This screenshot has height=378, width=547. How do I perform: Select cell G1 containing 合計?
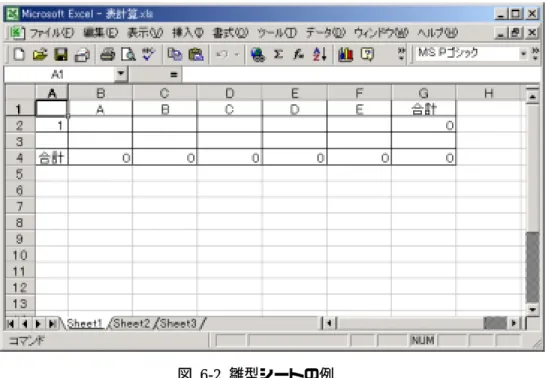[x=424, y=109]
